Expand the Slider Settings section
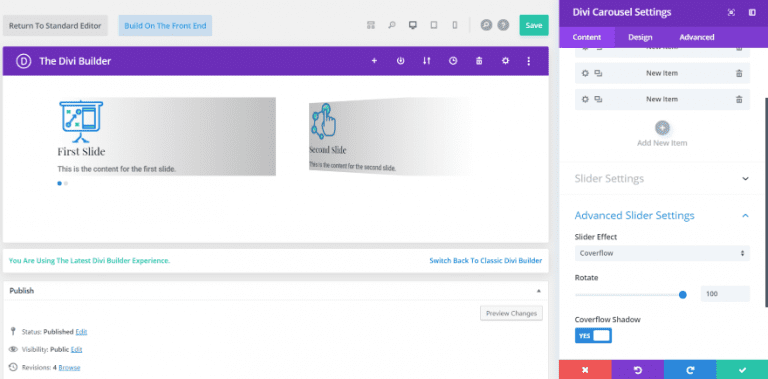This screenshot has width=768, height=379. click(662, 178)
